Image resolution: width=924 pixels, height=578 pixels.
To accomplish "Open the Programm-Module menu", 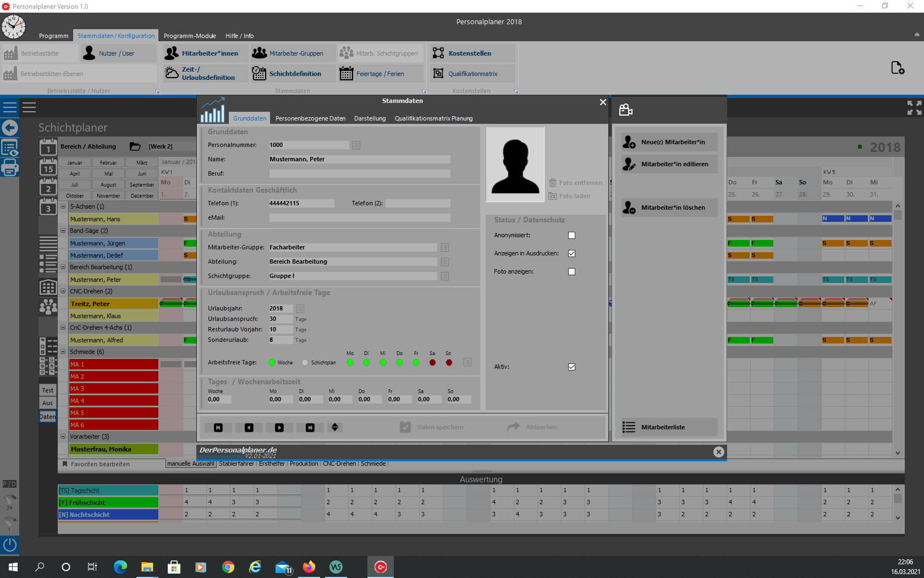I will [x=190, y=36].
